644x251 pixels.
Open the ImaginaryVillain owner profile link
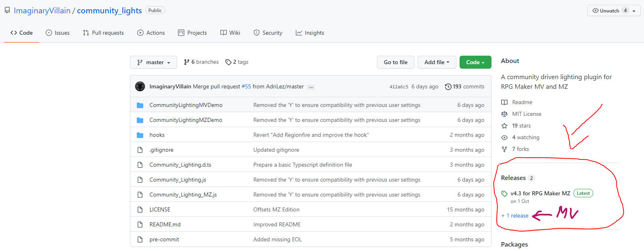[x=42, y=10]
